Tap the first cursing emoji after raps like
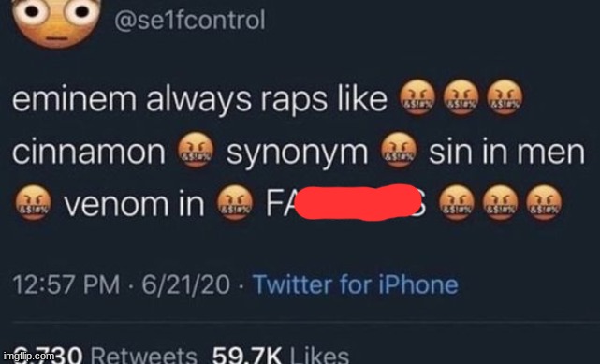This screenshot has width=600, height=364. tap(417, 97)
